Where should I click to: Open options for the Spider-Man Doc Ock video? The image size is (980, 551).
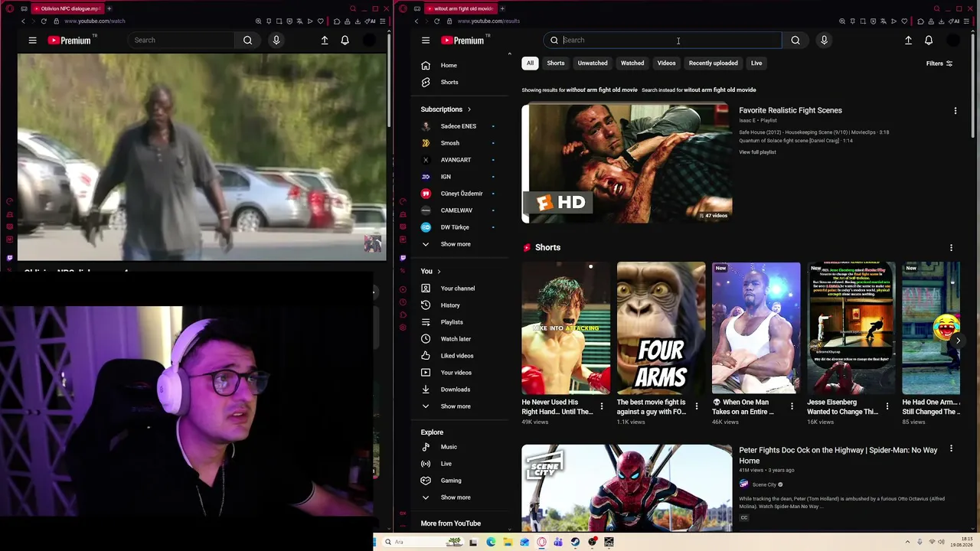[951, 448]
